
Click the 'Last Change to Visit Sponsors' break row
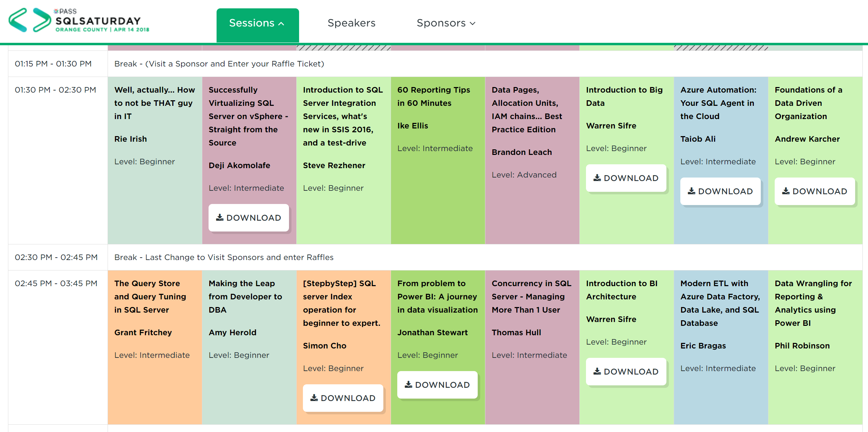pyautogui.click(x=485, y=257)
